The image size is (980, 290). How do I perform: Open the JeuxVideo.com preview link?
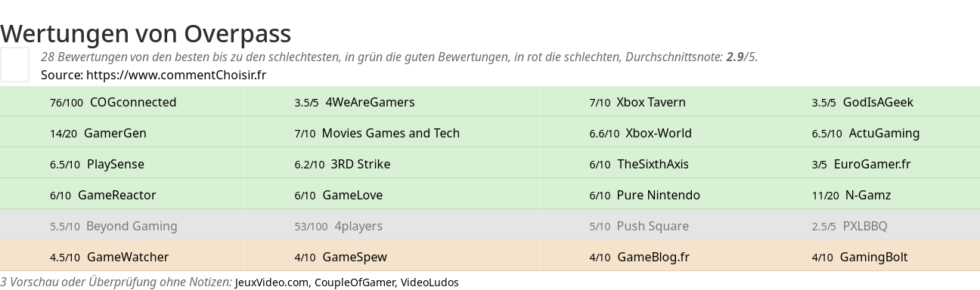point(272,282)
